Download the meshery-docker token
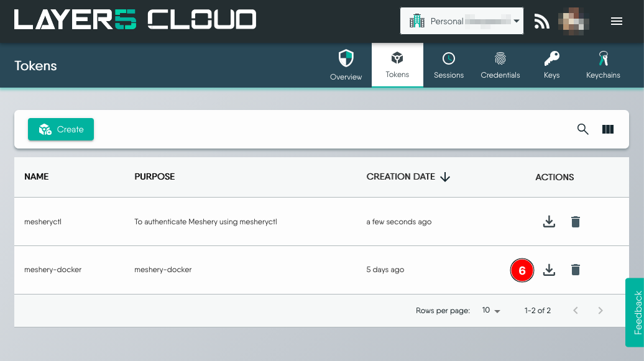Screen dimensions: 644x361 coord(549,270)
